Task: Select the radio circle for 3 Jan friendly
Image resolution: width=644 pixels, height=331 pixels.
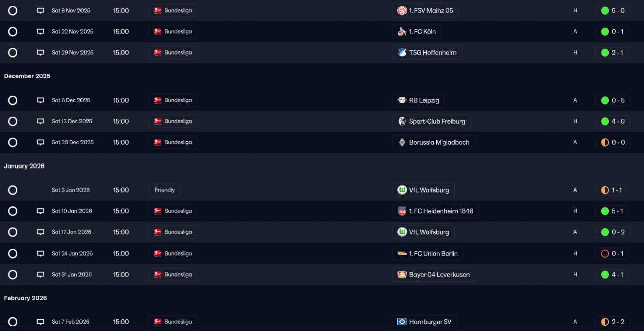Action: coord(13,190)
